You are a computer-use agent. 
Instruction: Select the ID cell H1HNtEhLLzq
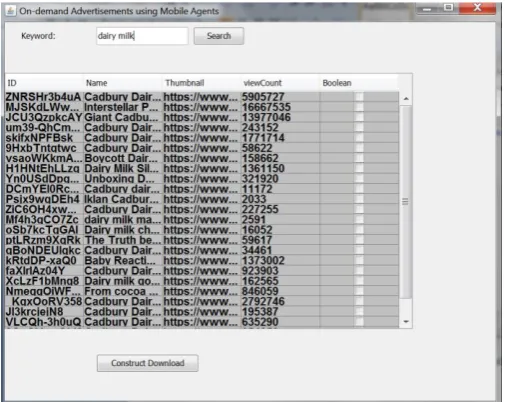[44, 168]
